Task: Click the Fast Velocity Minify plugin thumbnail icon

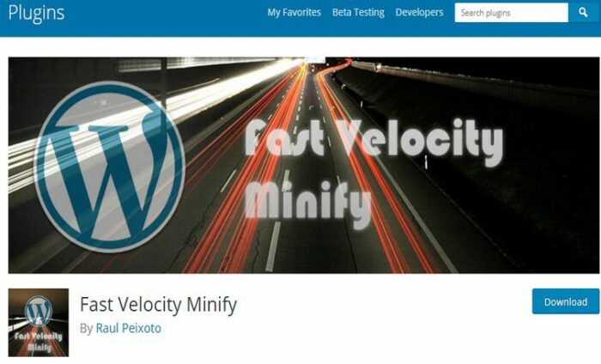Action: pyautogui.click(x=39, y=322)
